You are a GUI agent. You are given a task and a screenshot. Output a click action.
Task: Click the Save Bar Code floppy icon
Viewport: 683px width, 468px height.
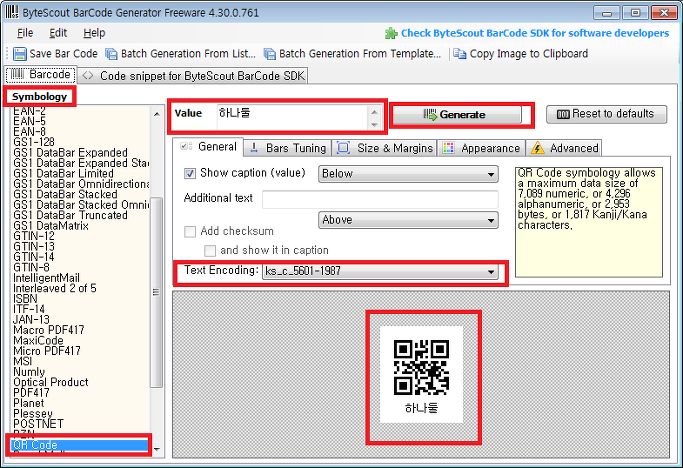[20, 54]
